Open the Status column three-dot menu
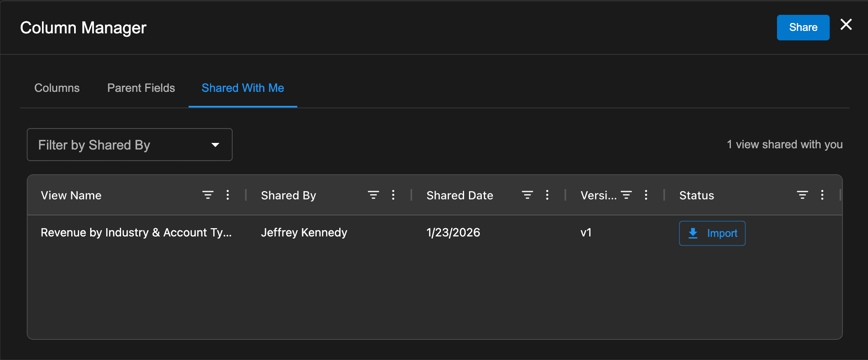 pos(822,195)
